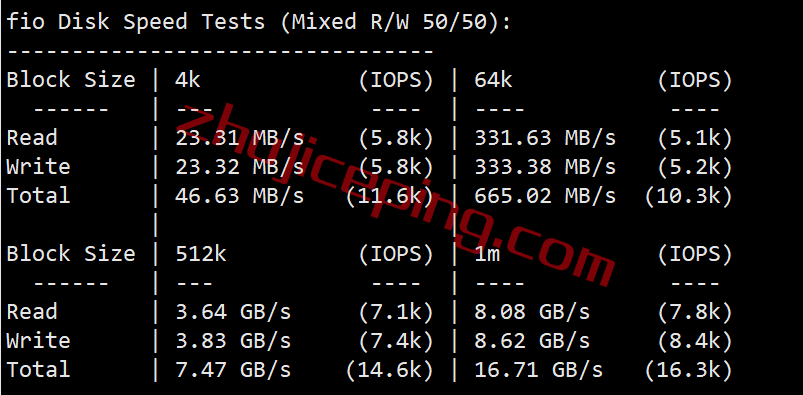Select the 23.32 MB/s write value

coord(240,167)
